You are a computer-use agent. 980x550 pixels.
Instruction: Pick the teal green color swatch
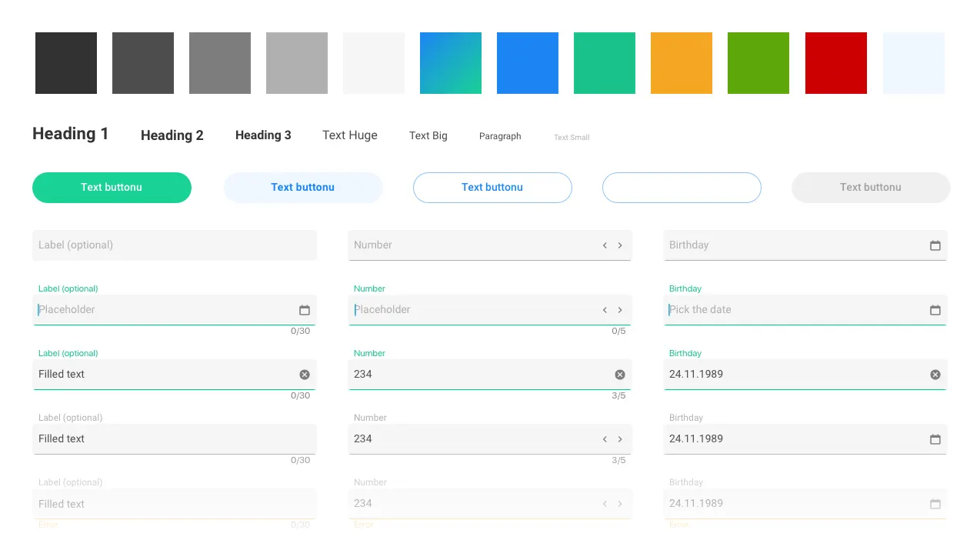[x=605, y=63]
